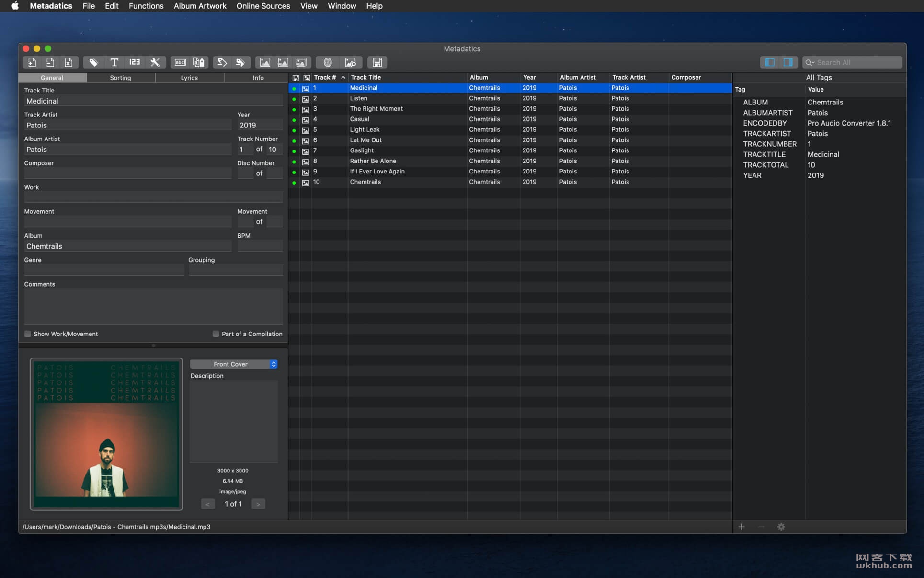This screenshot has width=924, height=578.
Task: Open the Apple menu
Action: 15,6
